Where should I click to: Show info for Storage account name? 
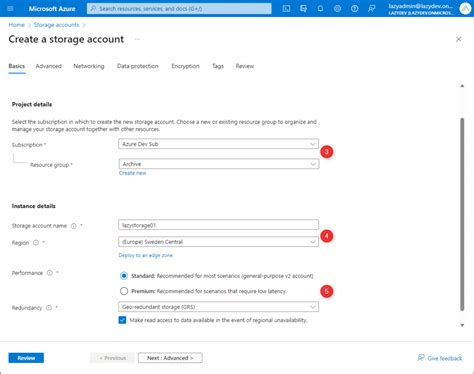click(x=74, y=226)
